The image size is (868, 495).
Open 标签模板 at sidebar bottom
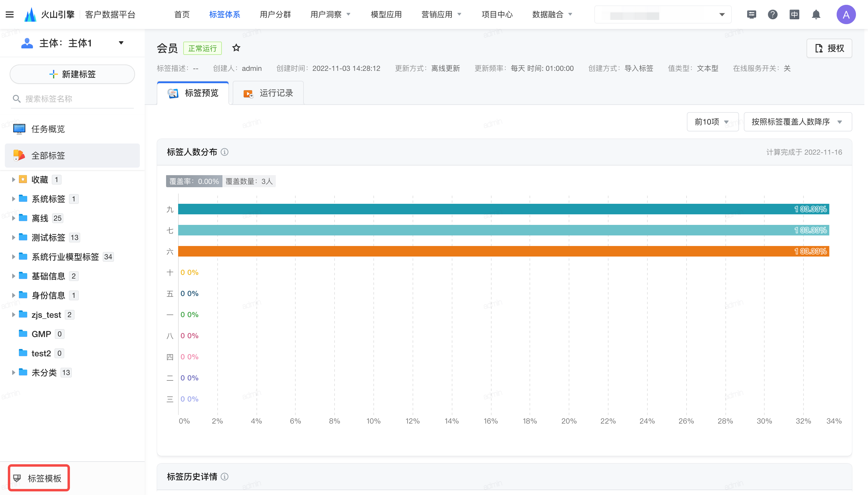pos(39,478)
